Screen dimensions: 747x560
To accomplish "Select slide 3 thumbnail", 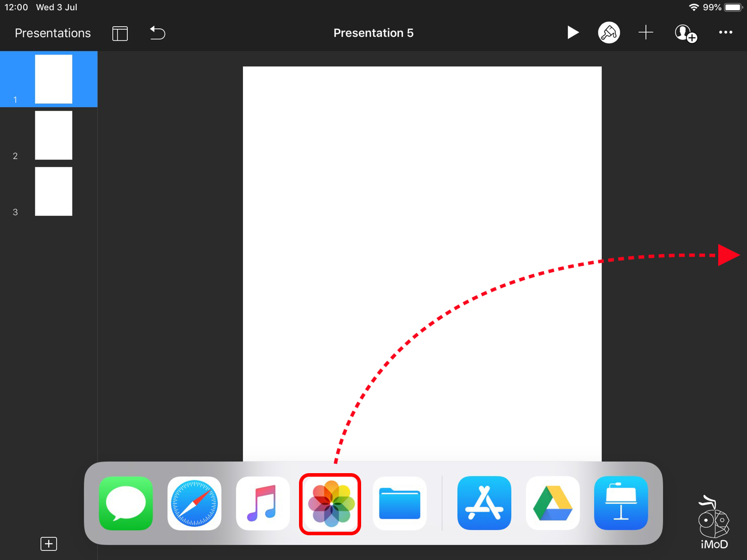I will point(53,191).
